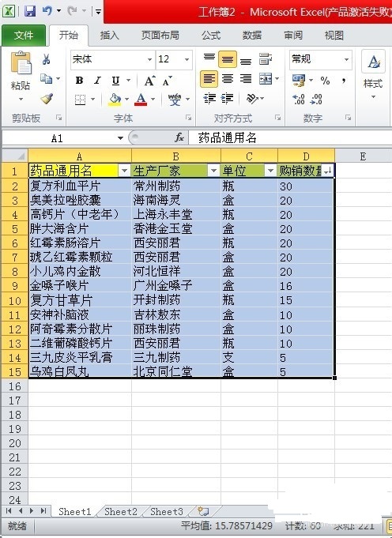
Task: Open the 文件 file menu button
Action: click(x=24, y=36)
